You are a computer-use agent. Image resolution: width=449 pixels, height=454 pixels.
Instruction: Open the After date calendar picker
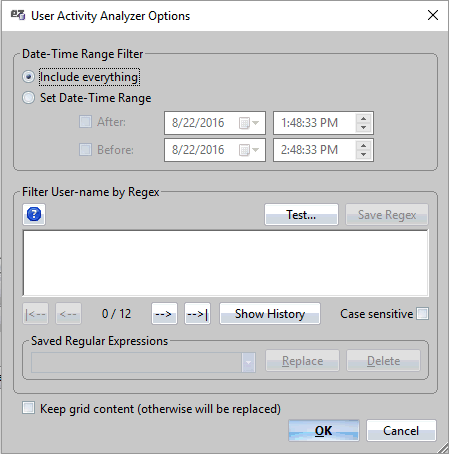coord(249,123)
